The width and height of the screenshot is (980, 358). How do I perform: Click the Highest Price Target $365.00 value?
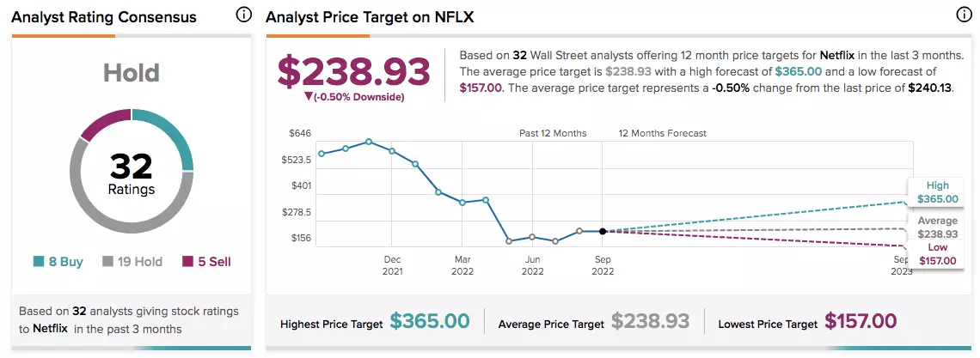tap(430, 321)
